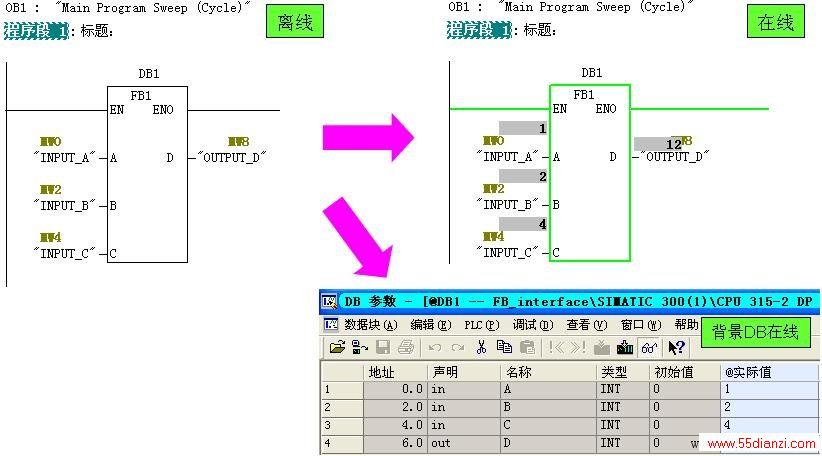
Task: Click the Undo arrow icon
Action: (435, 348)
